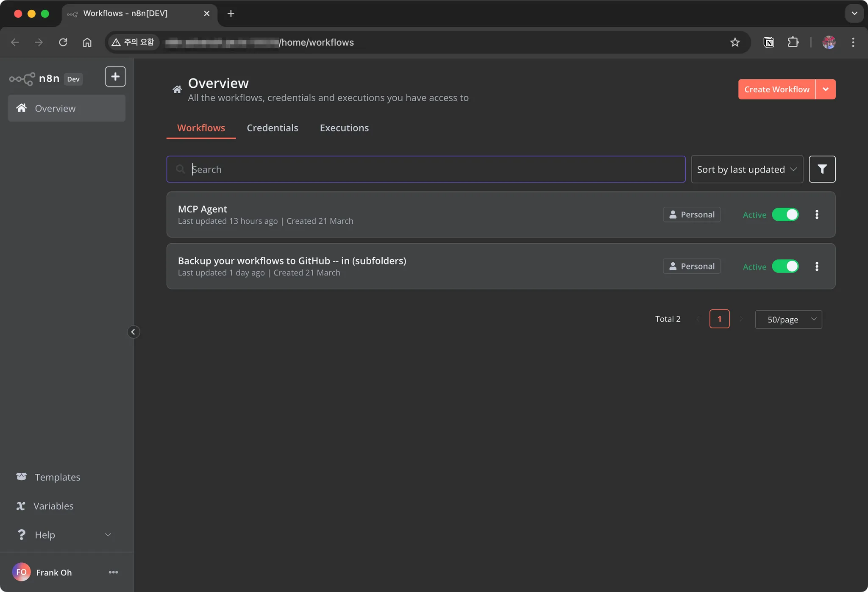Screen dimensions: 868x592
Task: Deactivate the MCP Agent workflow toggle
Action: click(x=785, y=214)
